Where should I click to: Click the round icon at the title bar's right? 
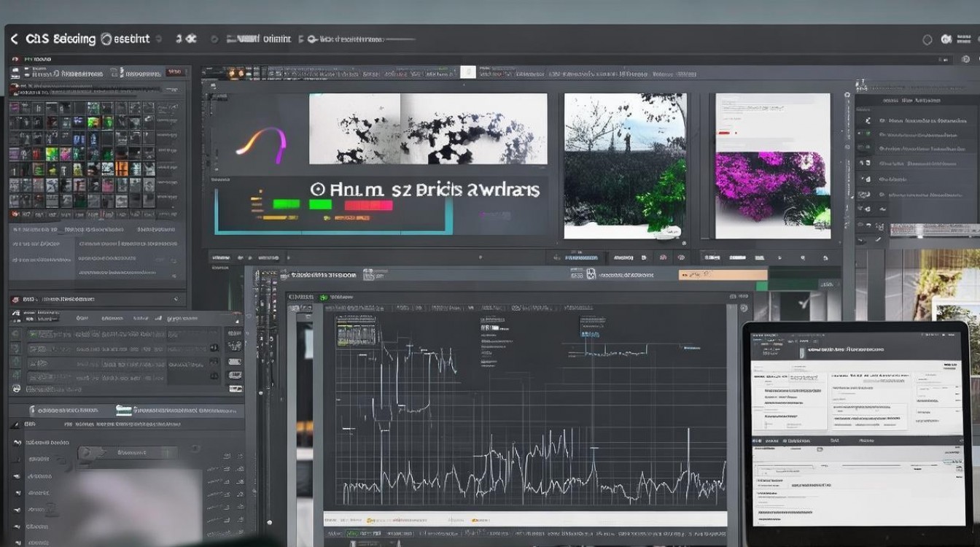coord(927,40)
